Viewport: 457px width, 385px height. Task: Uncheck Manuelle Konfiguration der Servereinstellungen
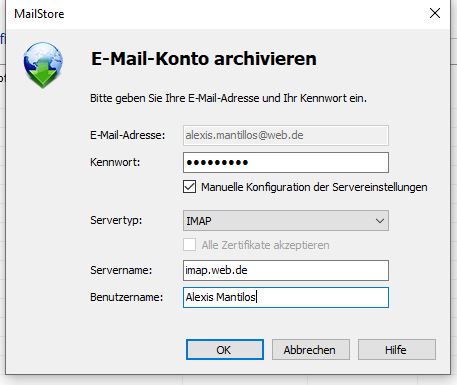[189, 187]
